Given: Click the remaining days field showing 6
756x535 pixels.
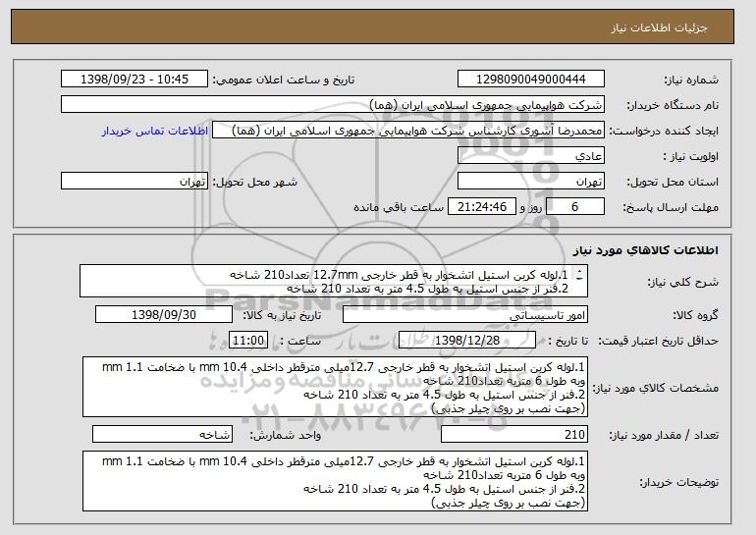Looking at the screenshot, I should pyautogui.click(x=574, y=207).
